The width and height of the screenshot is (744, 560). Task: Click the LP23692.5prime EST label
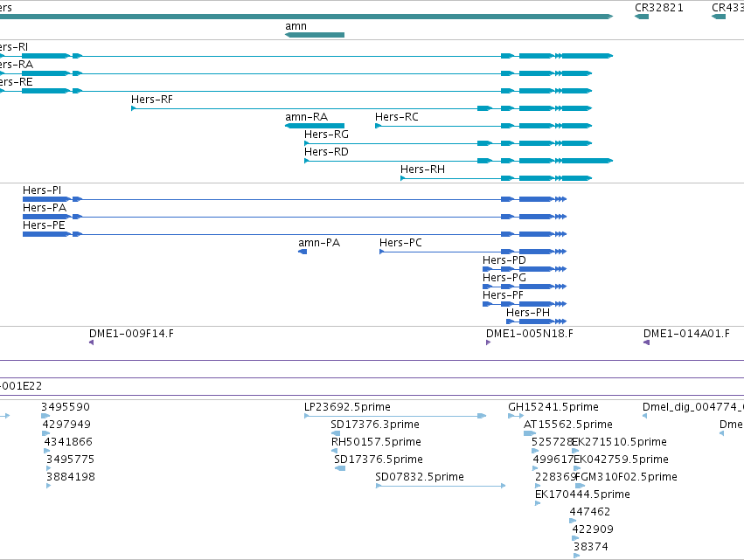tap(347, 407)
